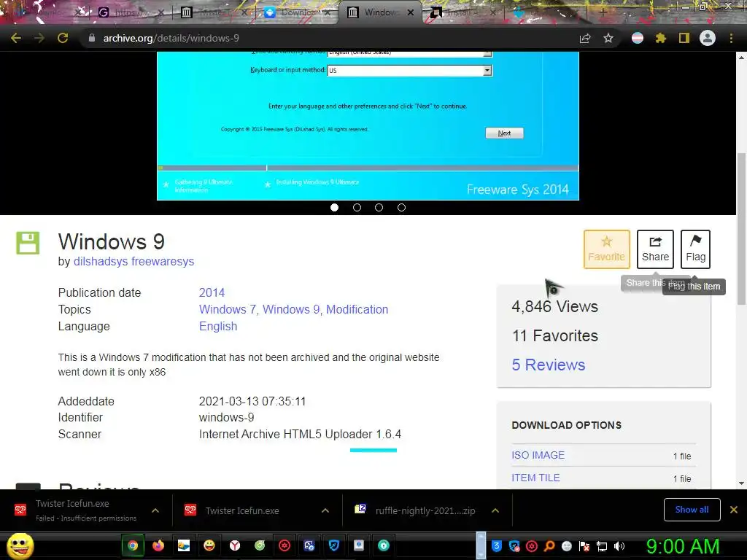This screenshot has width=747, height=560.
Task: Click the 9:00 AM taskbar clock
Action: [683, 546]
